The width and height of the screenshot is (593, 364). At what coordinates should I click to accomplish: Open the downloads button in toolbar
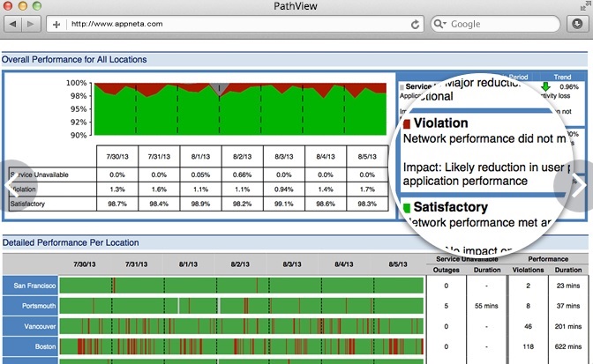click(x=577, y=24)
